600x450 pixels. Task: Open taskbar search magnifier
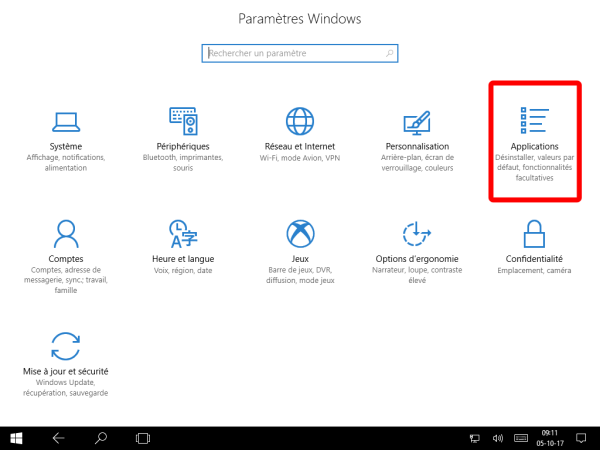pyautogui.click(x=101, y=438)
